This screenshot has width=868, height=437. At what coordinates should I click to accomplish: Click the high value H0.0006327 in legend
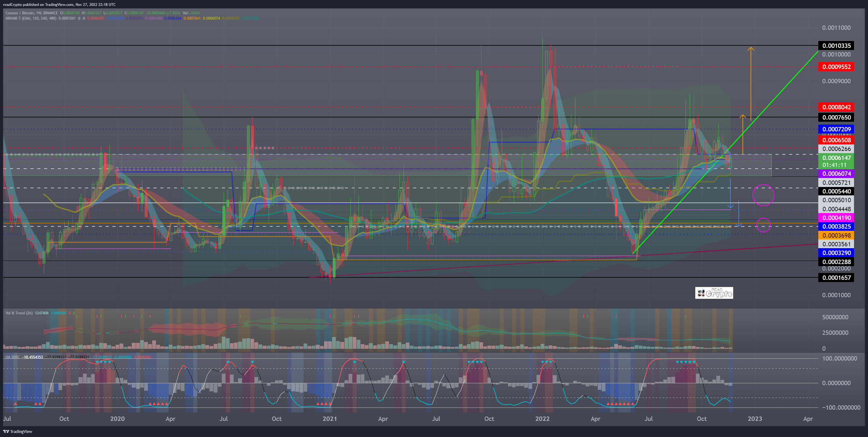coord(92,13)
